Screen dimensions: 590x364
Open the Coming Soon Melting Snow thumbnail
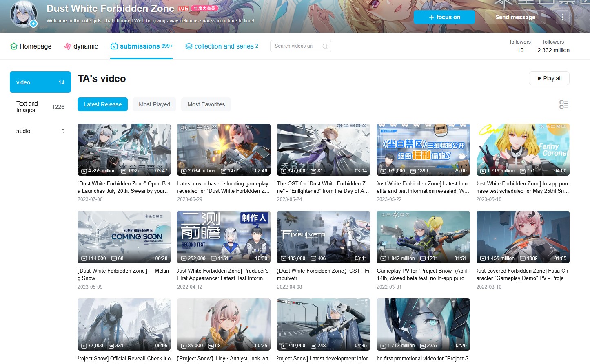(x=124, y=237)
